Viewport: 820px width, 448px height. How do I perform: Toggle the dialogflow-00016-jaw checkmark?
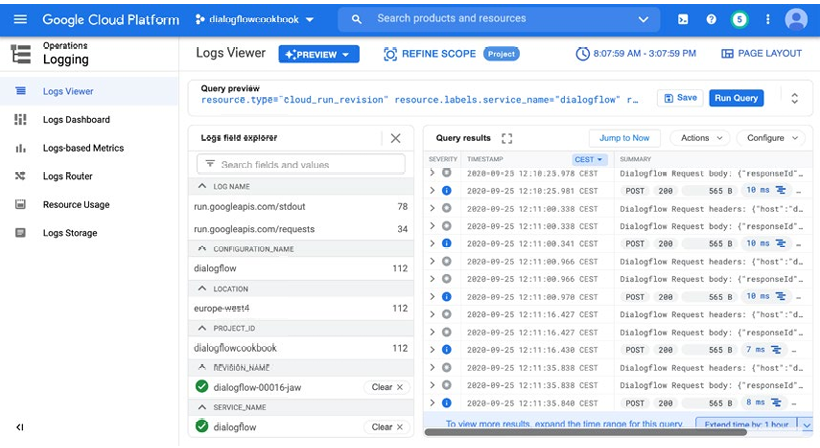click(x=202, y=387)
